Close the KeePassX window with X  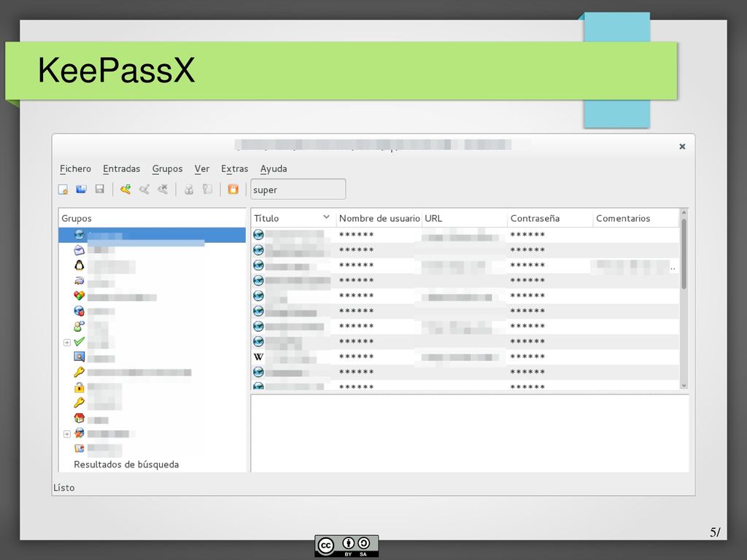pyautogui.click(x=682, y=146)
